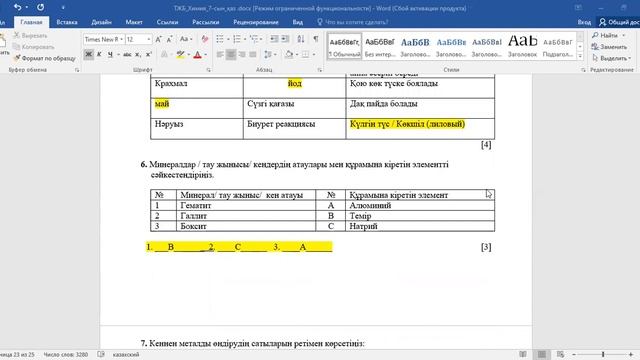The width and height of the screenshot is (640, 360).
Task: Toggle Align Left
Action: [220, 54]
